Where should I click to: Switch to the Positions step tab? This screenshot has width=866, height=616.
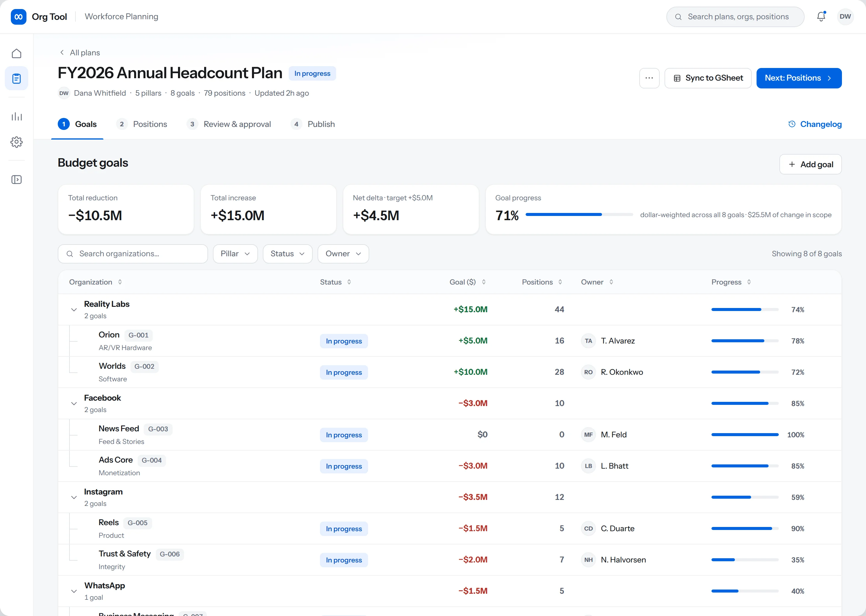click(141, 124)
